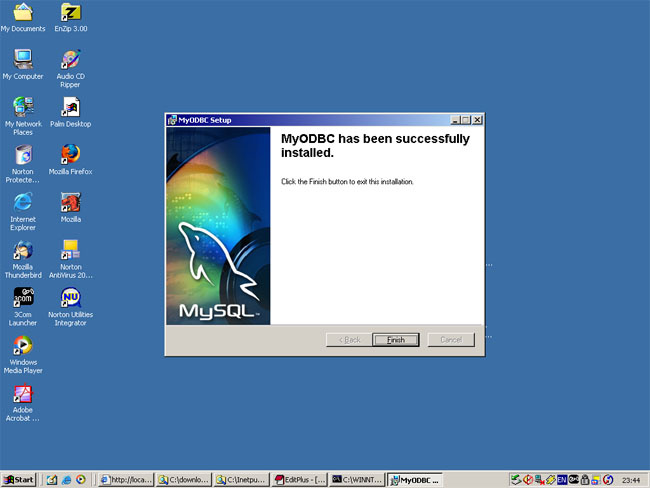Close the MyODBC Setup window
This screenshot has width=650, height=488.
click(478, 120)
